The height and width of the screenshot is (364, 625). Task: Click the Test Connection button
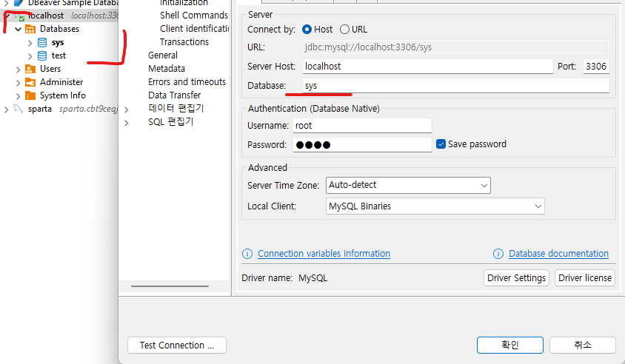[x=177, y=346]
